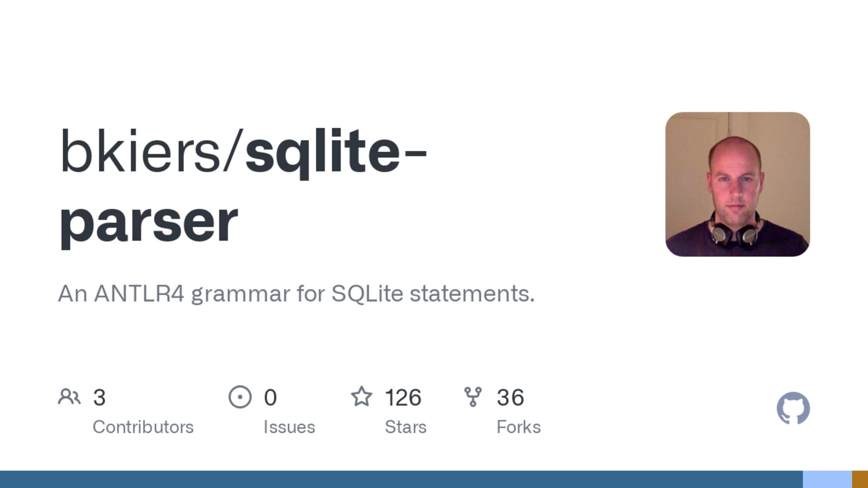This screenshot has height=488, width=868.
Task: Click the bkiers owner name
Action: [140, 151]
